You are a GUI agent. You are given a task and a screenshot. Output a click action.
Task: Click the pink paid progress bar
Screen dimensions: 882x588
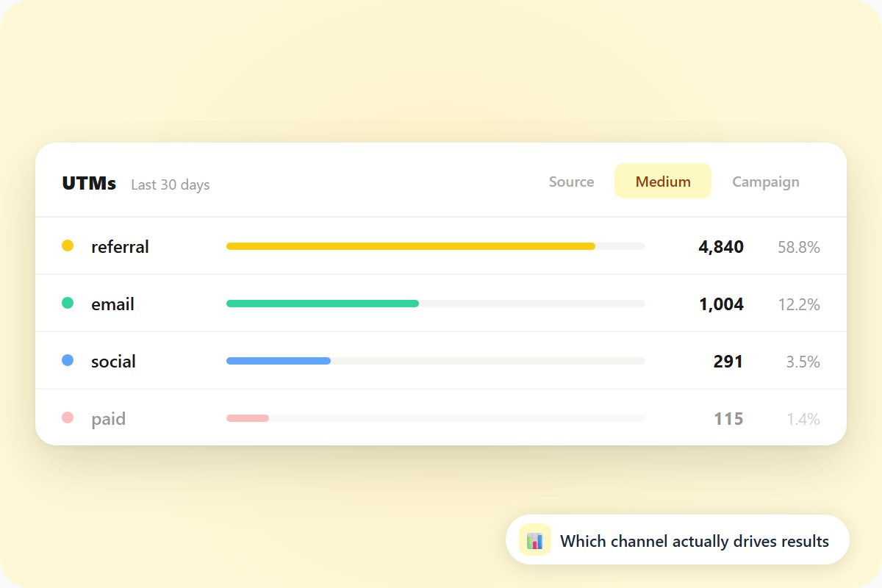coord(248,418)
